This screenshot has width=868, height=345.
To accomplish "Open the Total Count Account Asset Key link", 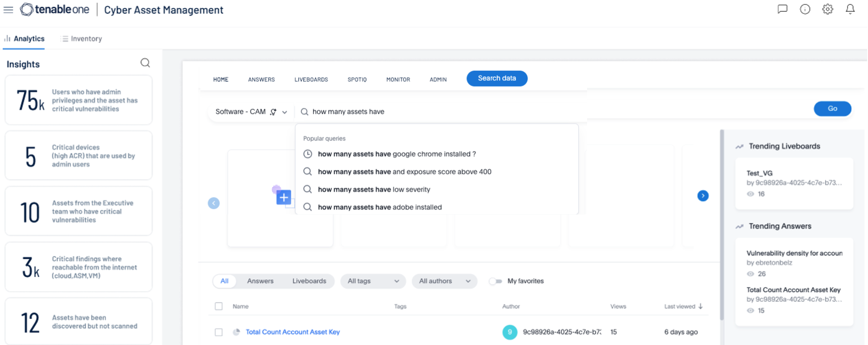I will (x=293, y=332).
